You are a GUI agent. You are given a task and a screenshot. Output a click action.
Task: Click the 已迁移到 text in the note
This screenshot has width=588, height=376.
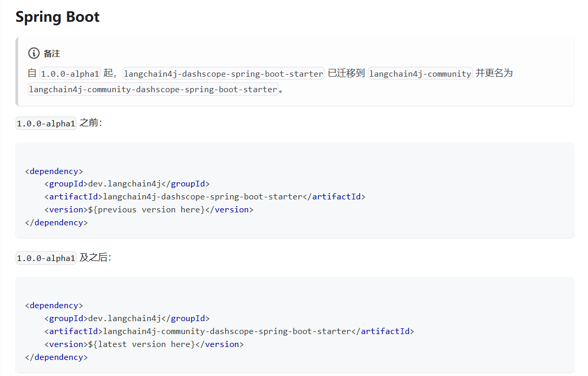point(346,74)
